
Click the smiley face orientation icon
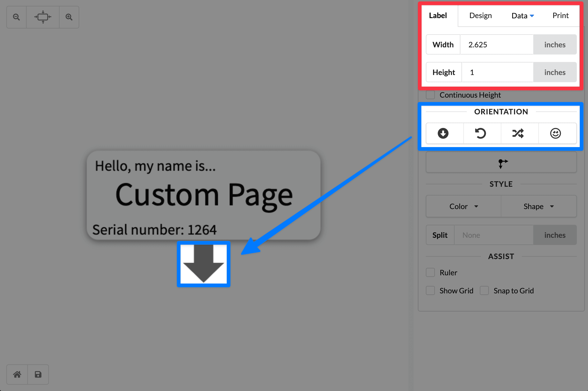[x=556, y=133]
